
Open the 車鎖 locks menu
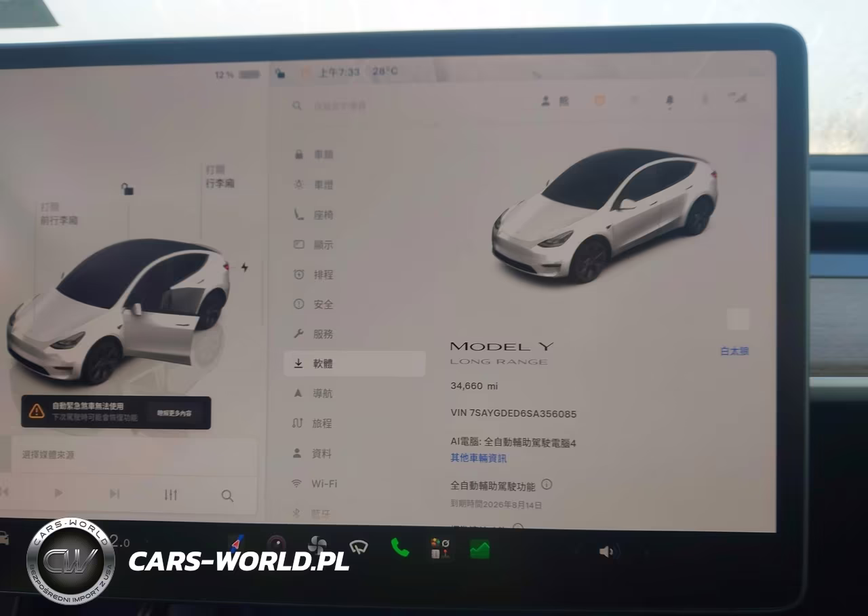pos(314,155)
